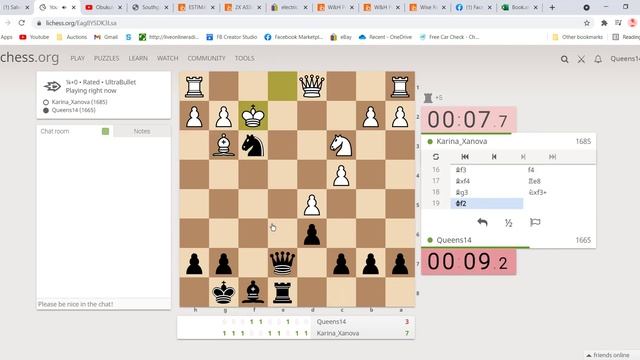The height and width of the screenshot is (360, 640).
Task: Click the black queen on the board
Action: tap(282, 263)
